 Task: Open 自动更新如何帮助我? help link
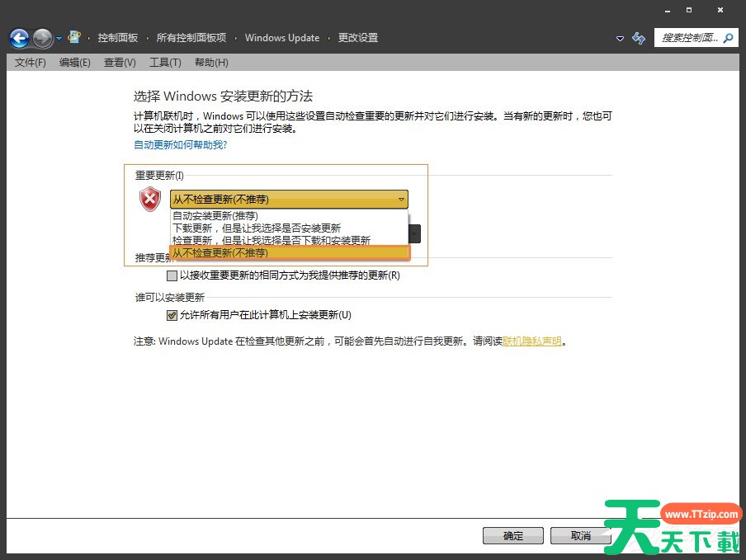[181, 145]
